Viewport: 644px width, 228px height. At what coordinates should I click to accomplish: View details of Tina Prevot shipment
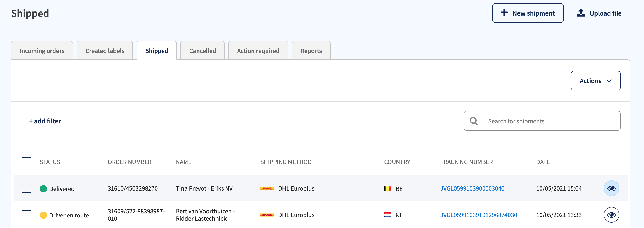click(611, 188)
